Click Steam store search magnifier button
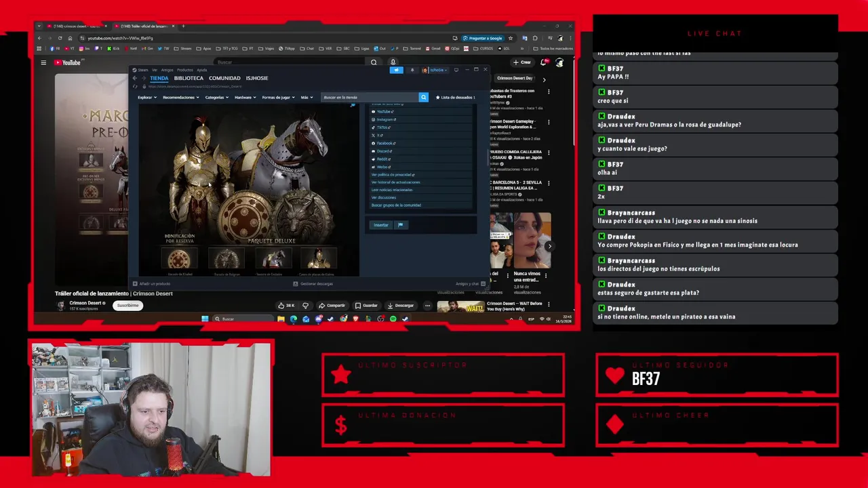The height and width of the screenshot is (488, 868). (423, 97)
